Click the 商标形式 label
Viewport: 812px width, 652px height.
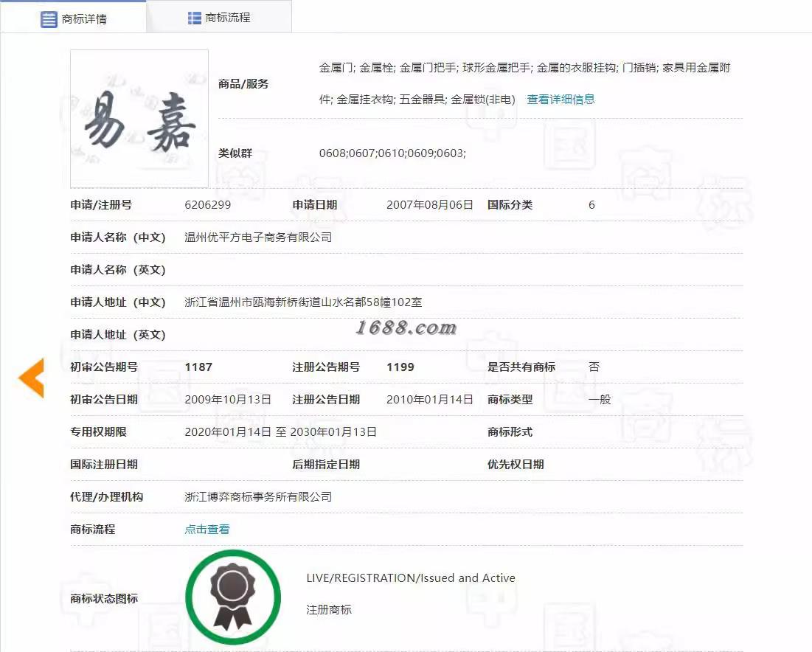pos(510,432)
